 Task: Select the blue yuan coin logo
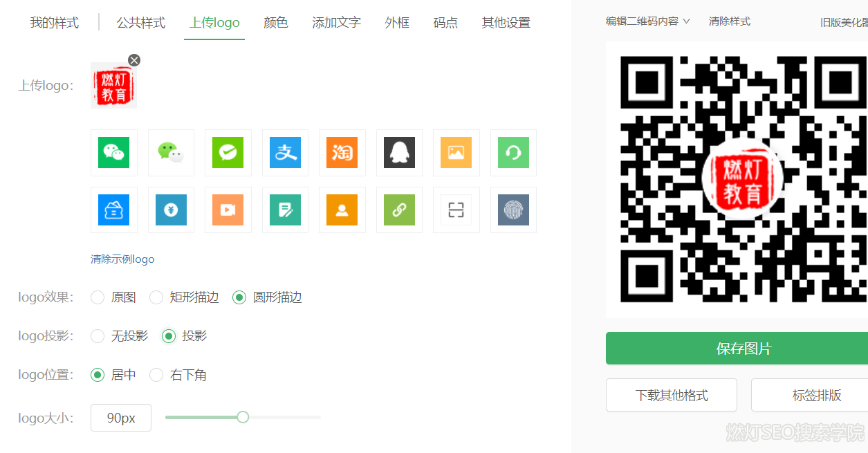[x=171, y=210]
